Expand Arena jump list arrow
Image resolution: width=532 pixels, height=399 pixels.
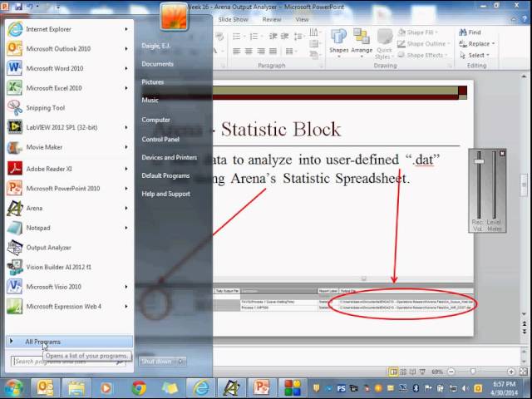pyautogui.click(x=126, y=208)
